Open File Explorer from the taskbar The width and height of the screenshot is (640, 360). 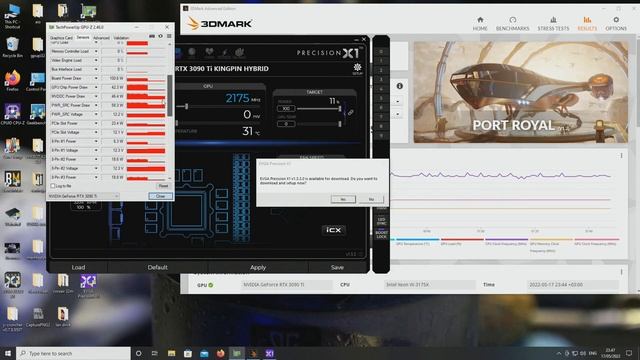(x=171, y=353)
